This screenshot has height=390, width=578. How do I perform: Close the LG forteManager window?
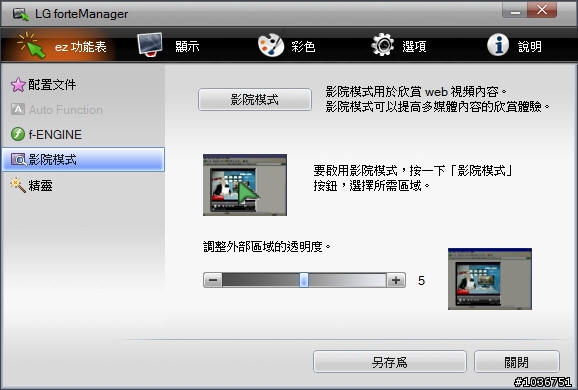pyautogui.click(x=542, y=10)
